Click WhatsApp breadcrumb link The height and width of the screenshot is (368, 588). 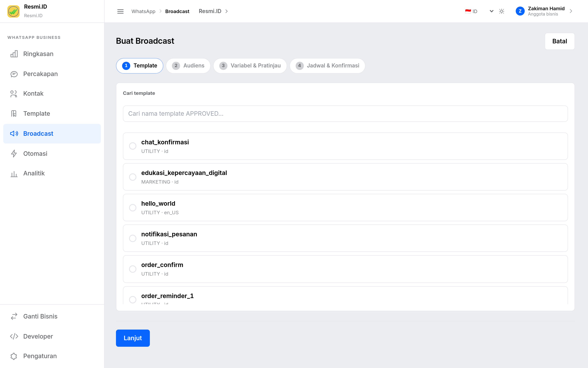[143, 11]
